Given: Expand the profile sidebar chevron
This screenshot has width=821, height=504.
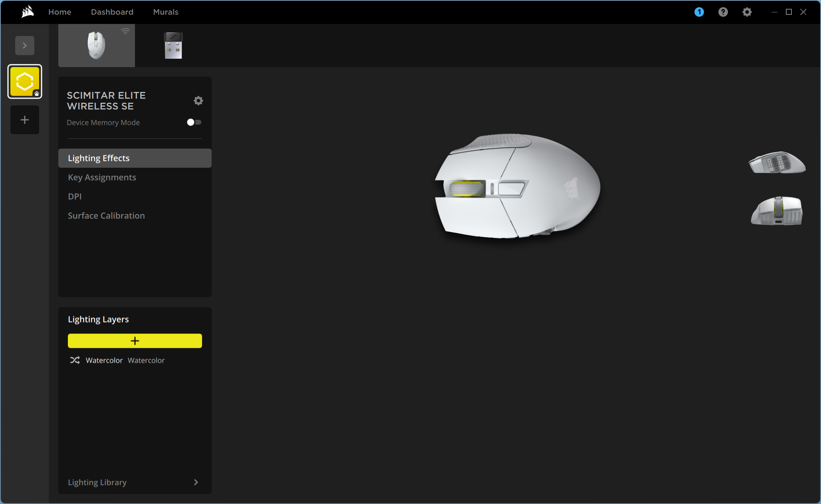Looking at the screenshot, I should coord(25,46).
